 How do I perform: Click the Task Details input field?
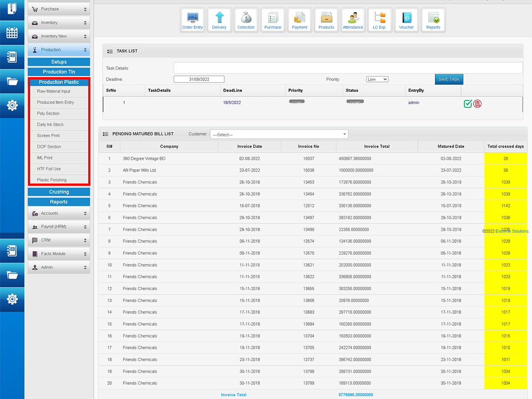[348, 68]
